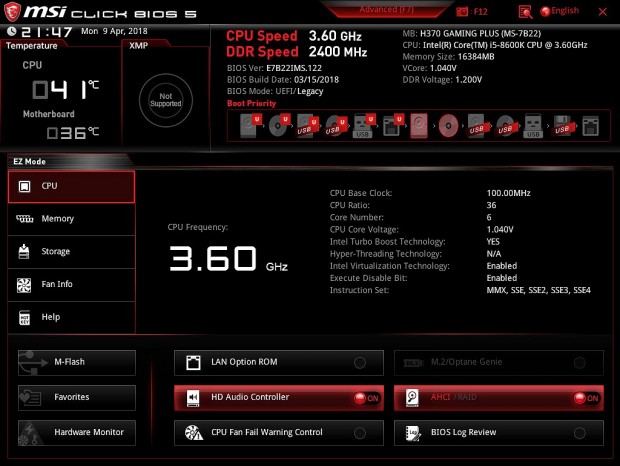620x466 pixels.
Task: Select UEFI USB hard disk boot icon
Action: (x=307, y=126)
